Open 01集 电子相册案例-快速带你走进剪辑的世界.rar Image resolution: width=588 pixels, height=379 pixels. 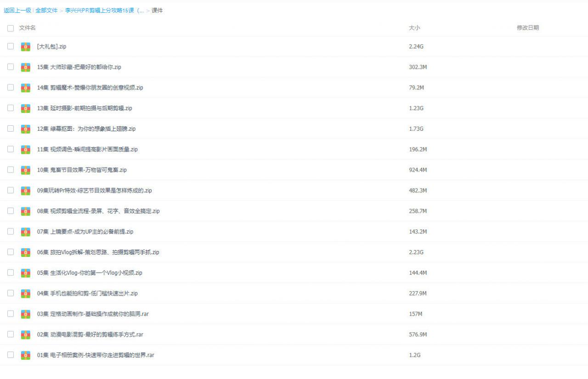(x=96, y=355)
